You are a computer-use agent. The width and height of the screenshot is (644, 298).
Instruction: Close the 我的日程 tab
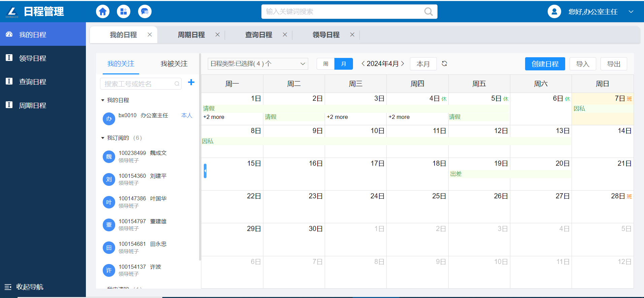[x=150, y=35]
